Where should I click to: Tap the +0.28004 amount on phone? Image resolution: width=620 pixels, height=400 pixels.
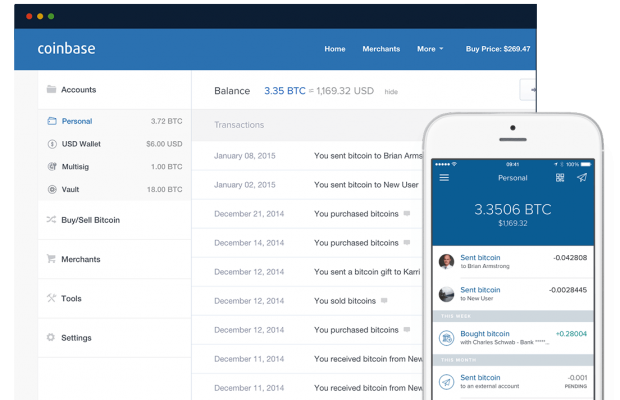pyautogui.click(x=571, y=334)
